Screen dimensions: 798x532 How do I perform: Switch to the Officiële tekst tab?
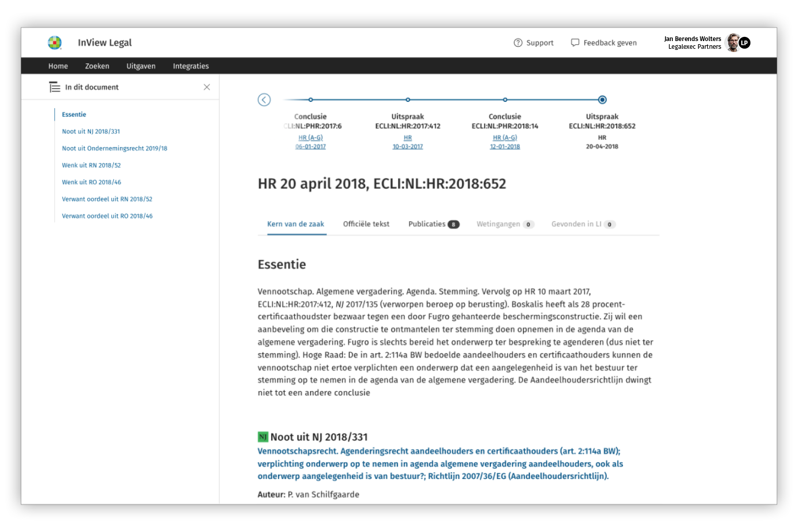tap(366, 224)
